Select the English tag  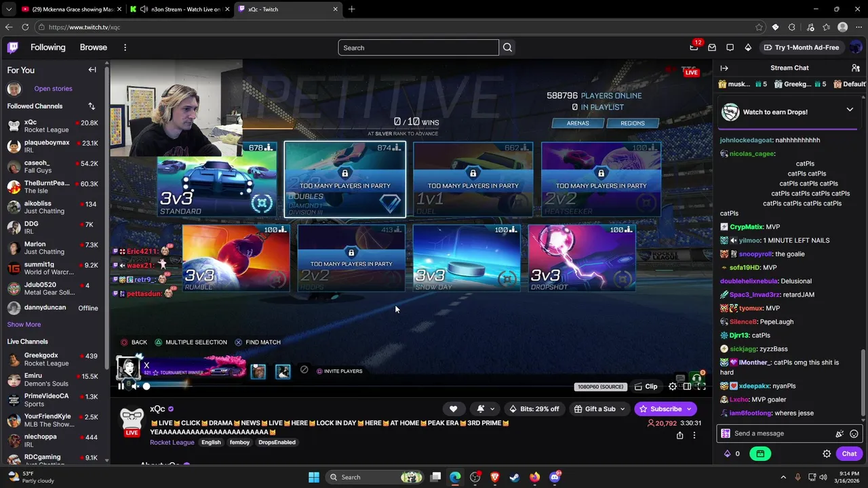(x=211, y=442)
